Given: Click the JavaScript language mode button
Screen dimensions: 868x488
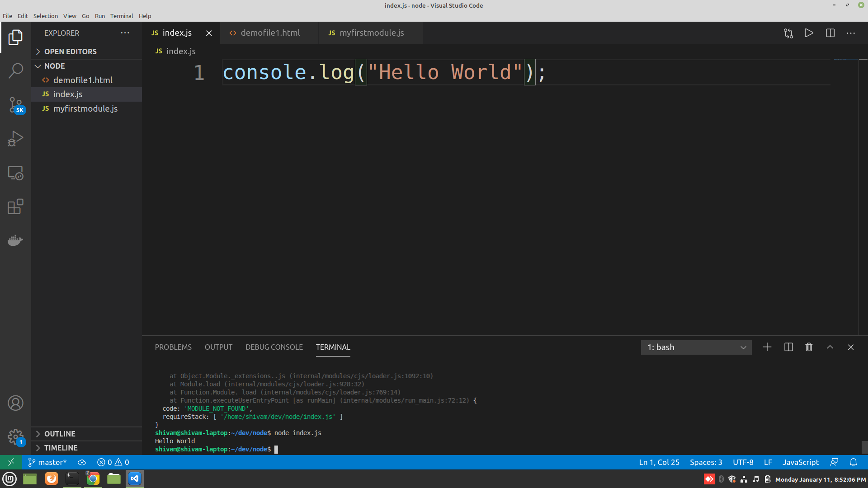Looking at the screenshot, I should pyautogui.click(x=800, y=462).
